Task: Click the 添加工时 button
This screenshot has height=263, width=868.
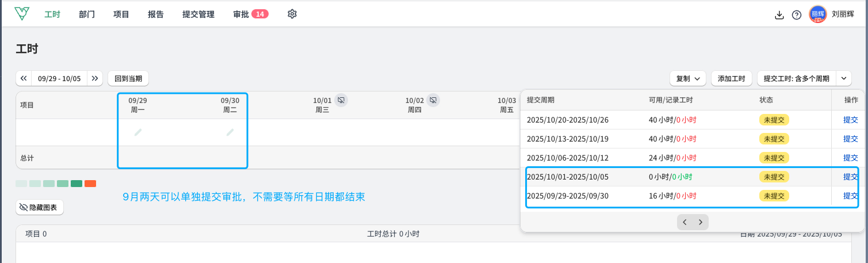Action: point(731,78)
